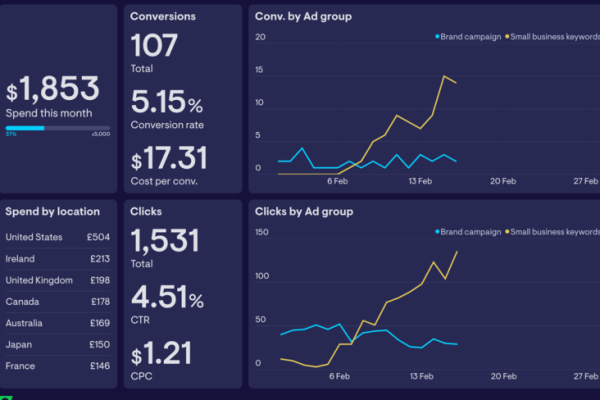This screenshot has width=600, height=400.
Task: Click the monthly spend progress bar
Action: point(58,128)
